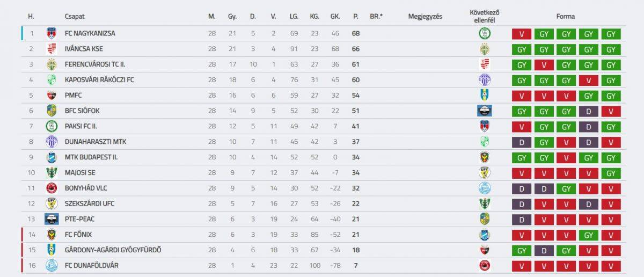The height and width of the screenshot is (277, 644).
Task: Open next opponent crest in PTE-PEAC row
Action: (485, 219)
